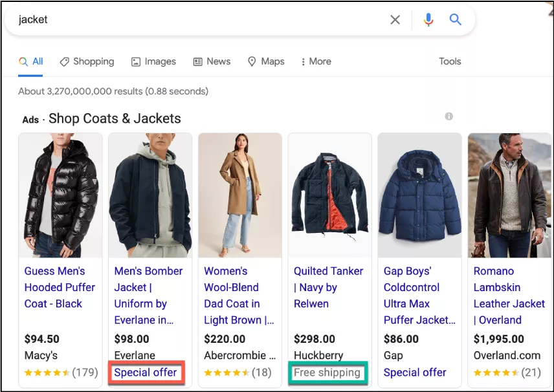Viewport: 554px width, 392px height.
Task: Click the Gap seller name under $86.00
Action: [393, 355]
